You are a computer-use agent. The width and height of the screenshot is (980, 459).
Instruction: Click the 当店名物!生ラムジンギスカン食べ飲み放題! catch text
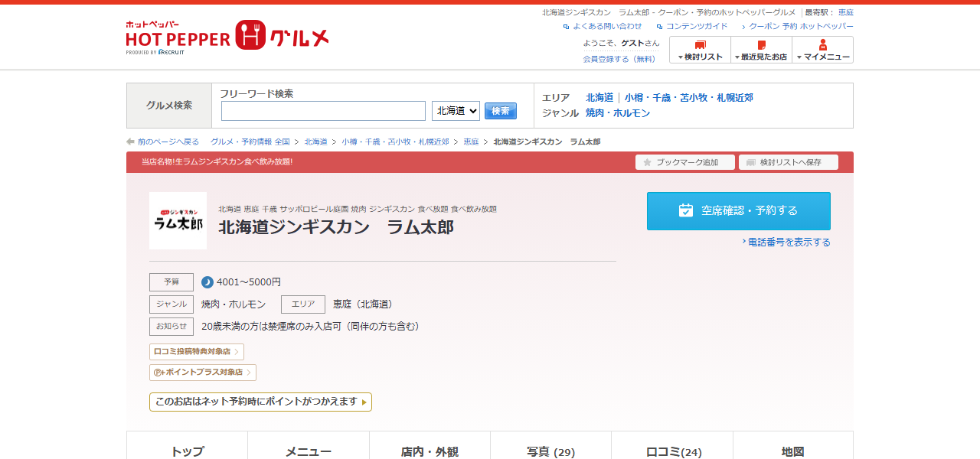217,162
